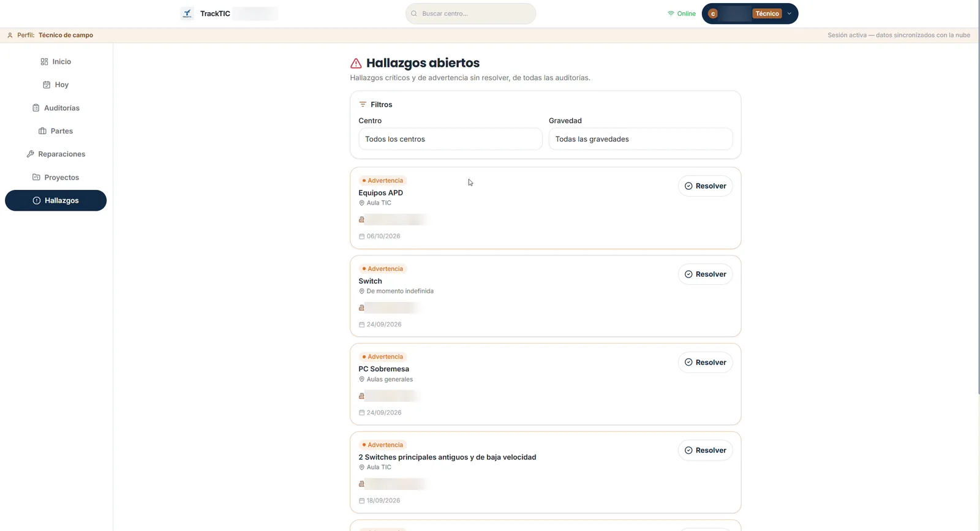Click the "2 Switches principales antiguos" title
This screenshot has height=531, width=980.
point(447,458)
